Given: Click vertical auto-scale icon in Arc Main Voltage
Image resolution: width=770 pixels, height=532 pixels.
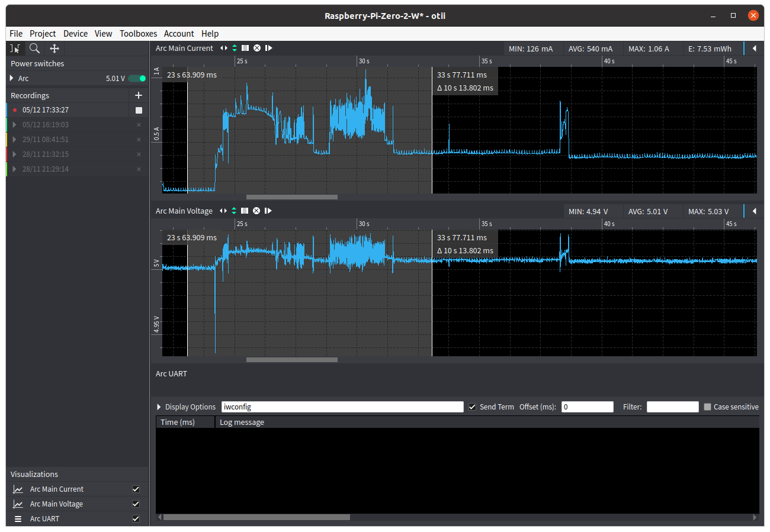Looking at the screenshot, I should tap(235, 211).
